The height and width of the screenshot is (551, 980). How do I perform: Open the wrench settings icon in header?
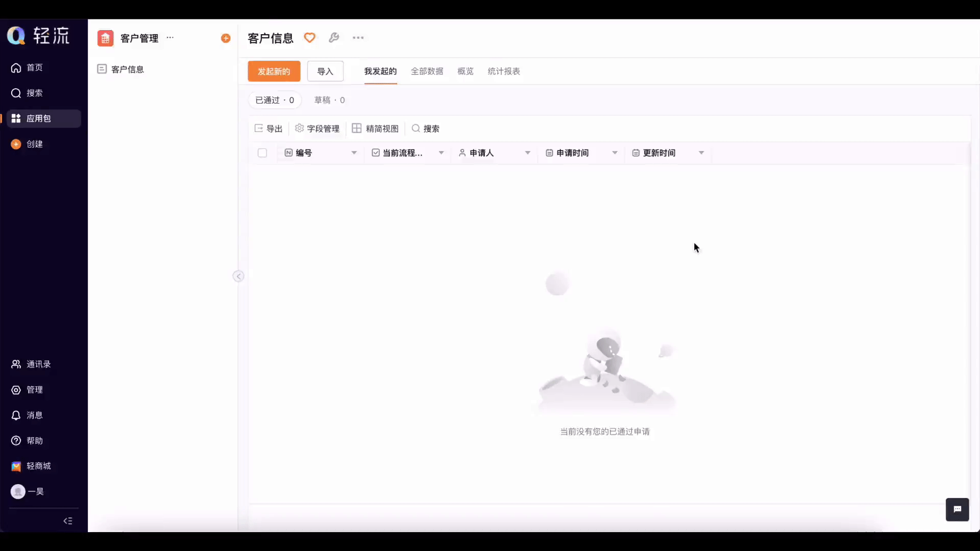coord(334,38)
